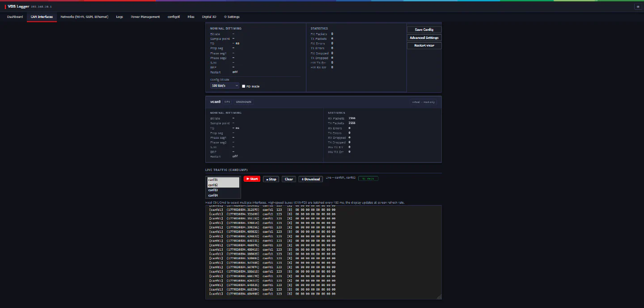Click the Save Config button
Viewport: 644px width, 308px height.
(x=424, y=30)
